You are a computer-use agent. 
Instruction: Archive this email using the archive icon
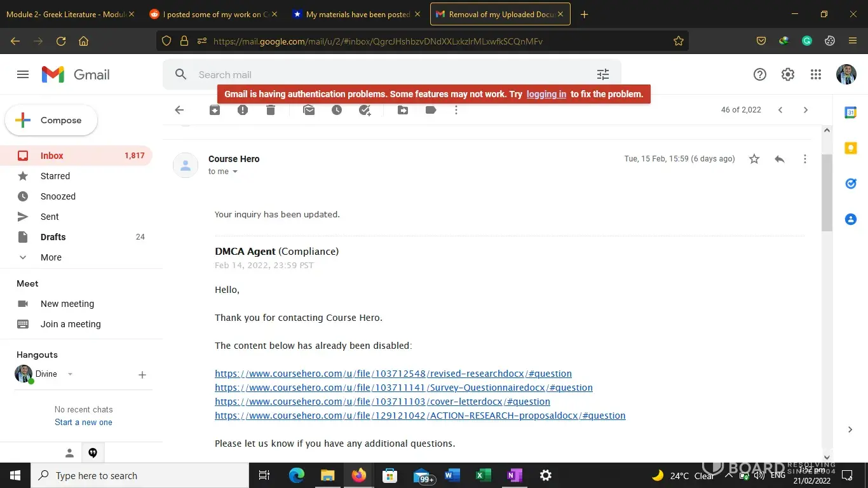click(215, 110)
